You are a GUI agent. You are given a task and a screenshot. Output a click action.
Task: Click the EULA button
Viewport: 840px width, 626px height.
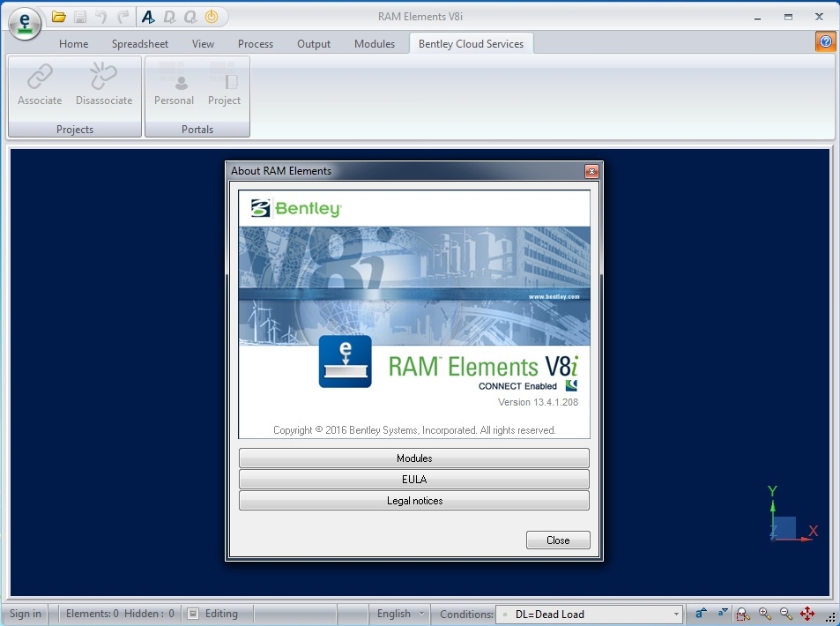(414, 479)
